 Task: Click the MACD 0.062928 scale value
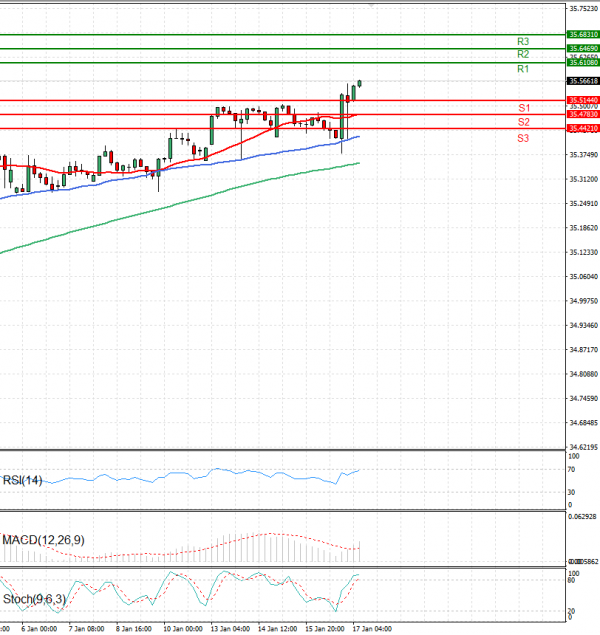tap(582, 517)
